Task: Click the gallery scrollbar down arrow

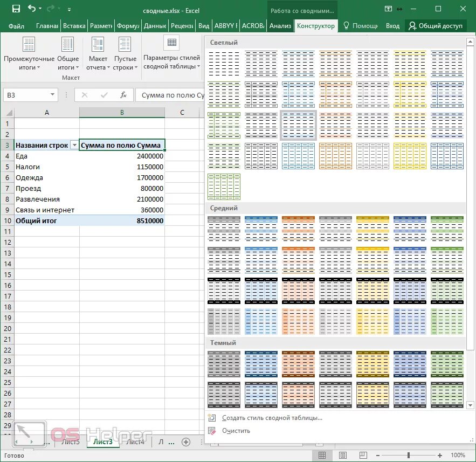Action: [x=470, y=405]
